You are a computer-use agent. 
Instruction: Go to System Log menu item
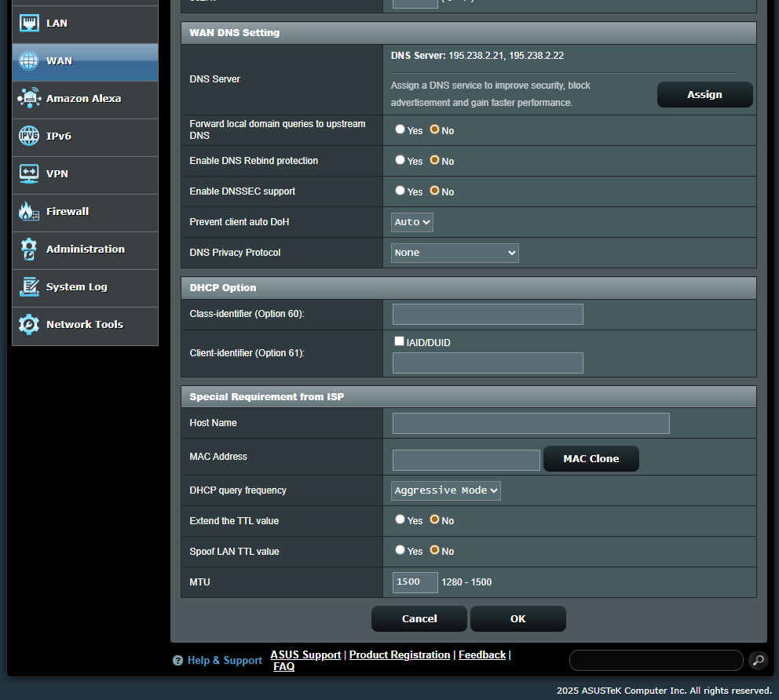[x=76, y=287]
